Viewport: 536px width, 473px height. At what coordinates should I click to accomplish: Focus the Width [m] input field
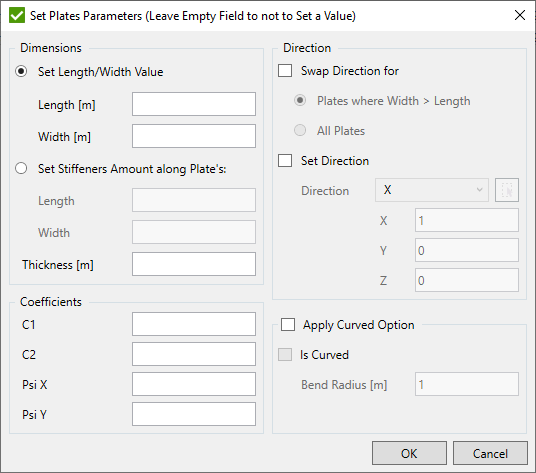(x=194, y=136)
